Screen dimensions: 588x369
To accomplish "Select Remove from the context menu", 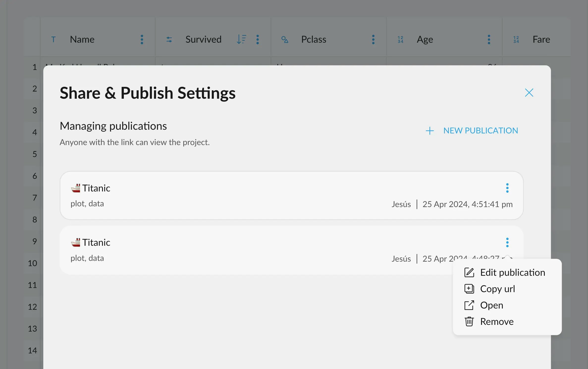I will pyautogui.click(x=497, y=322).
